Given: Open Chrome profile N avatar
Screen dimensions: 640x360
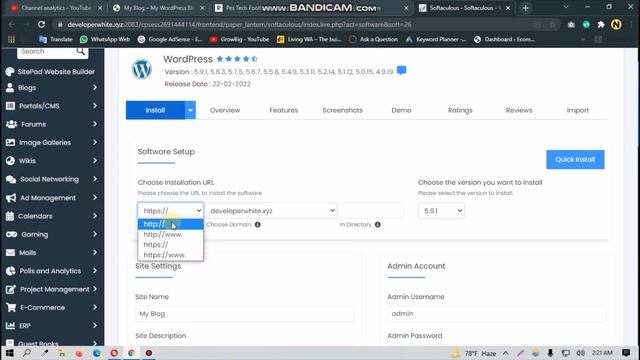Looking at the screenshot, I should tap(616, 24).
